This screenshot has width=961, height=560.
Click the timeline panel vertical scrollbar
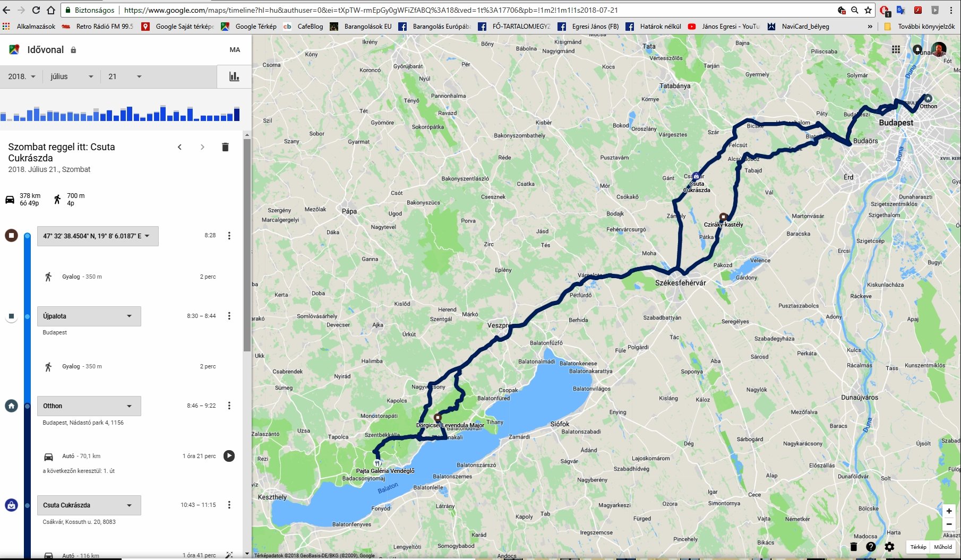[247, 244]
